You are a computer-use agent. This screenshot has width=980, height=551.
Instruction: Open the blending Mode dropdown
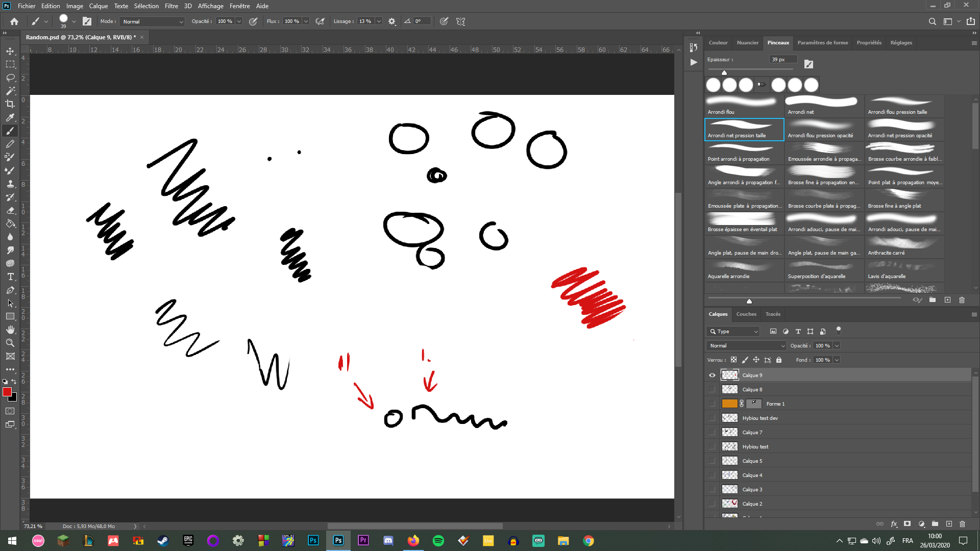coord(746,345)
